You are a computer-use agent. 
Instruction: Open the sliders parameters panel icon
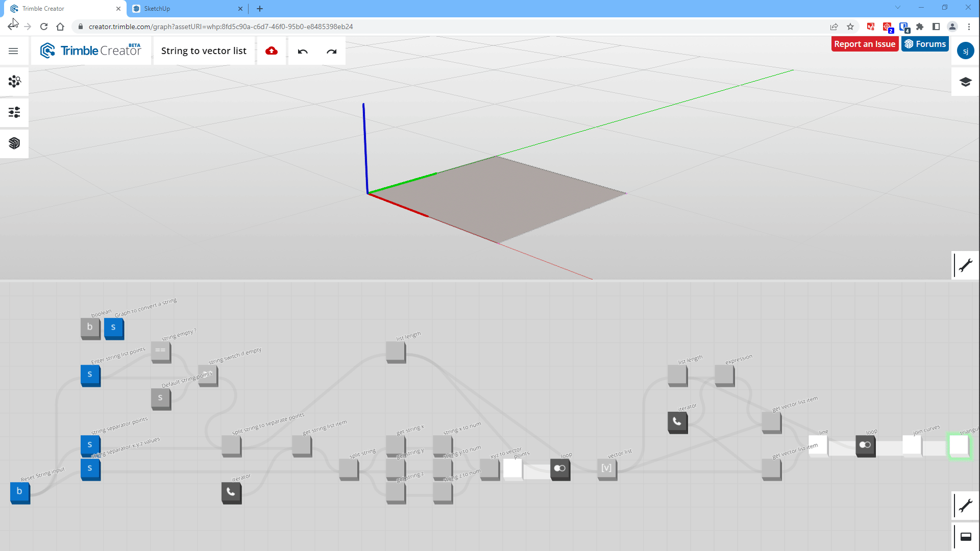(x=14, y=112)
